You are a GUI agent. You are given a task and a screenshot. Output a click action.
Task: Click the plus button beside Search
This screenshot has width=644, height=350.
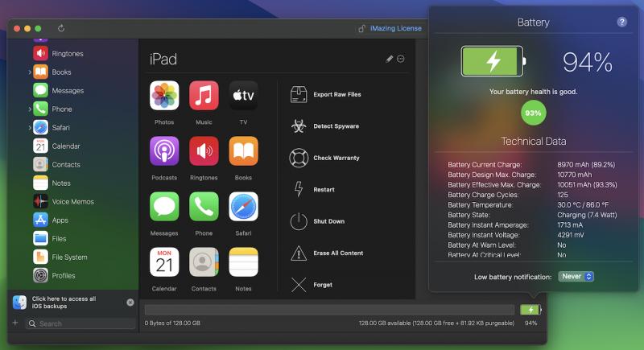point(15,323)
